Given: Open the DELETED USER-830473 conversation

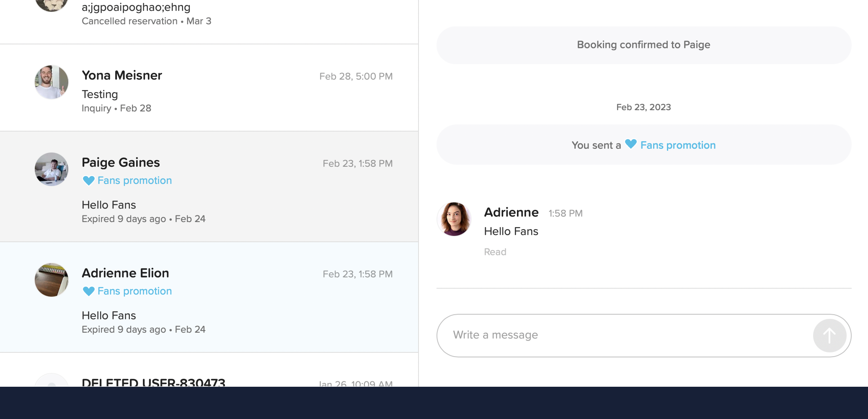Looking at the screenshot, I should (x=153, y=382).
